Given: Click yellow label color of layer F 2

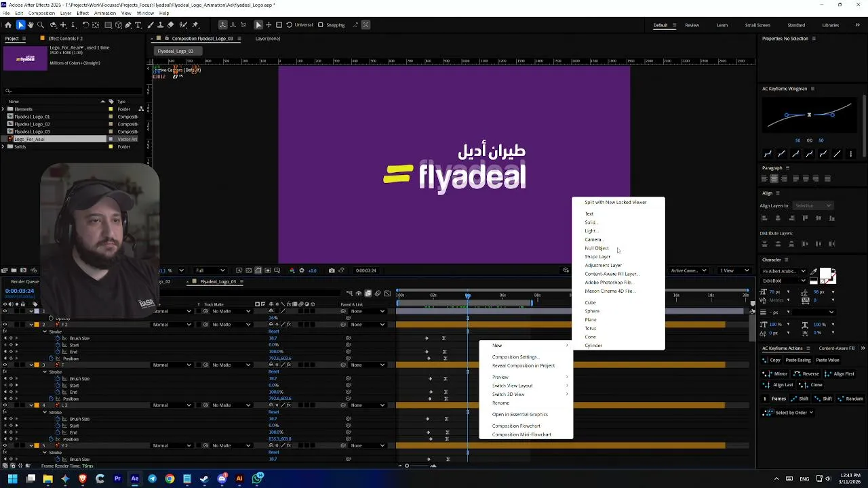Looking at the screenshot, I should click(x=37, y=325).
